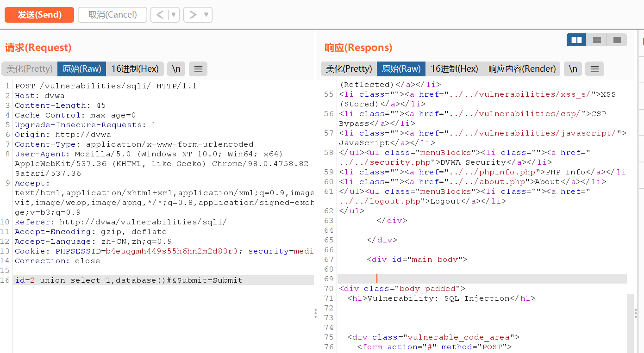This screenshot has height=353, width=644.
Task: Click the vulnerabilities/csp line 56 in response
Action: [x=473, y=114]
